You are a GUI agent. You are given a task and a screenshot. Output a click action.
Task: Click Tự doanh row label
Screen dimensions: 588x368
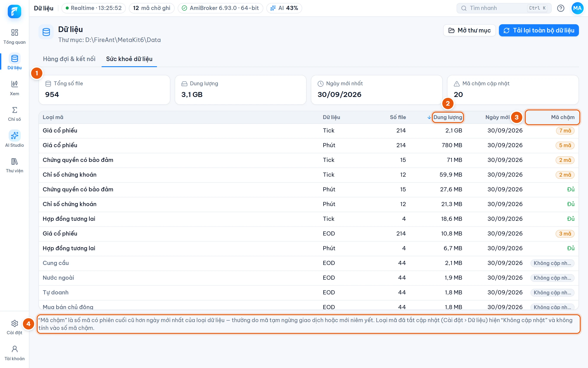(x=56, y=292)
